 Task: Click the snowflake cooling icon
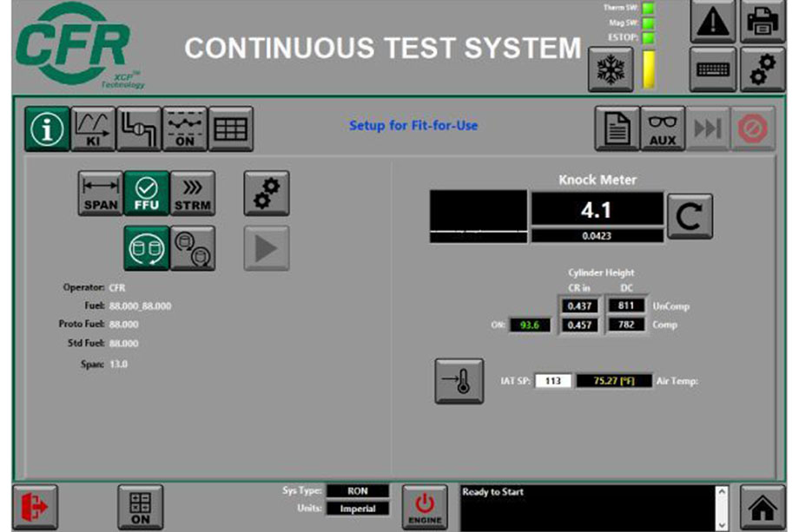[611, 69]
